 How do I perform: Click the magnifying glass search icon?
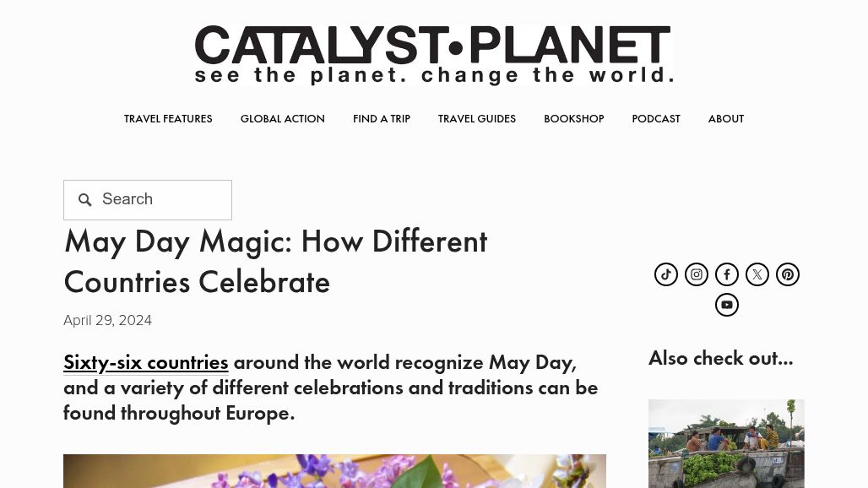[84, 200]
